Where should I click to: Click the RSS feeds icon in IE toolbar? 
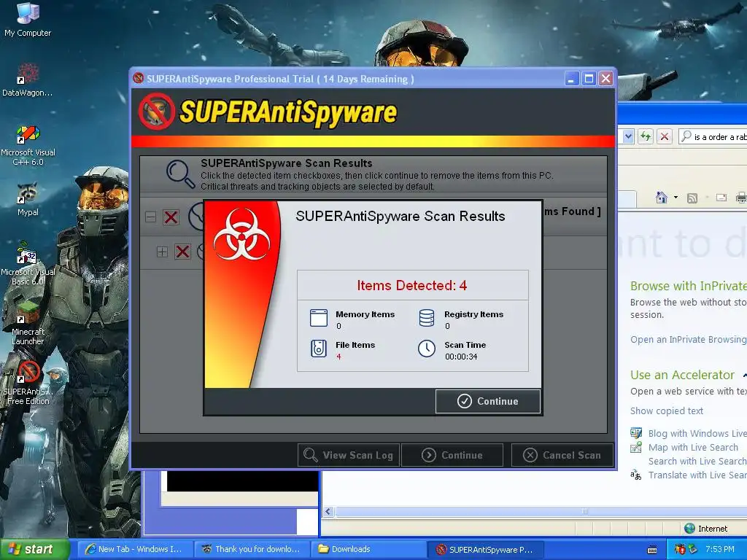692,198
